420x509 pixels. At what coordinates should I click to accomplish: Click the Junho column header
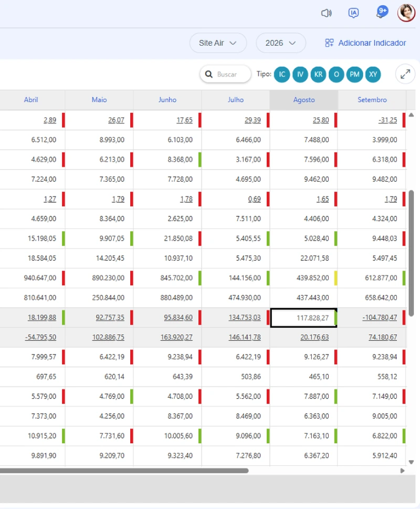pos(167,100)
